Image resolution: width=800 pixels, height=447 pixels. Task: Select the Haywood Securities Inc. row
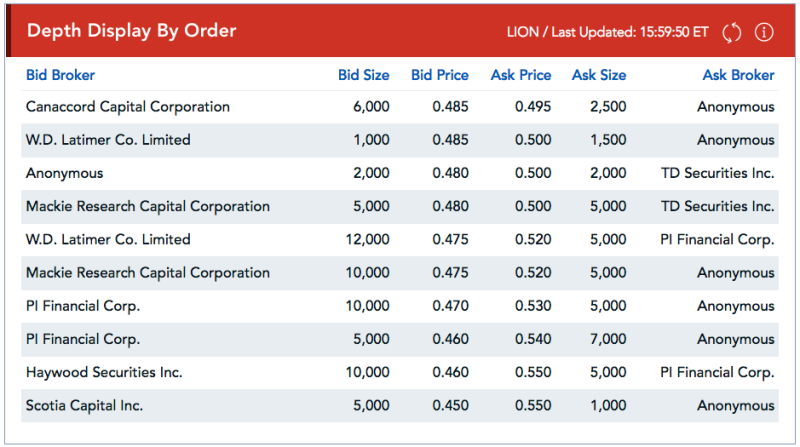(x=400, y=372)
